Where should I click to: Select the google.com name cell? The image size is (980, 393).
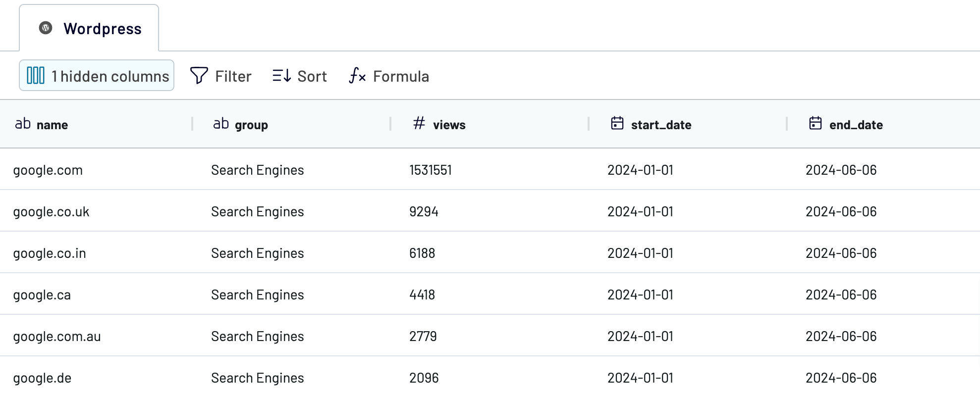tap(48, 170)
